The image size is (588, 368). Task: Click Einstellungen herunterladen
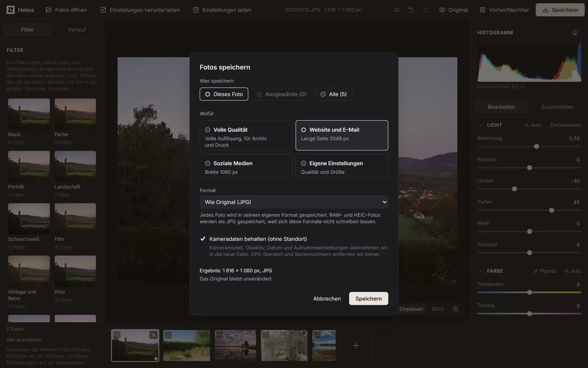click(x=140, y=10)
